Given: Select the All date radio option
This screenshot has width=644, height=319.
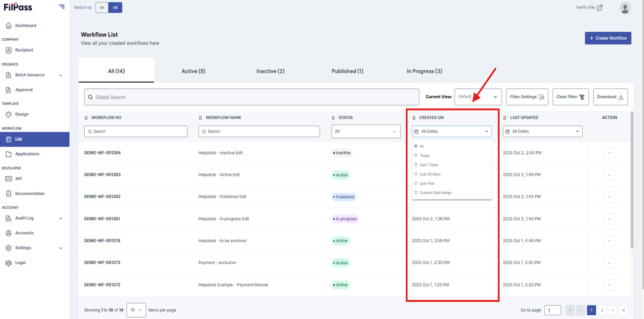Looking at the screenshot, I should [416, 146].
